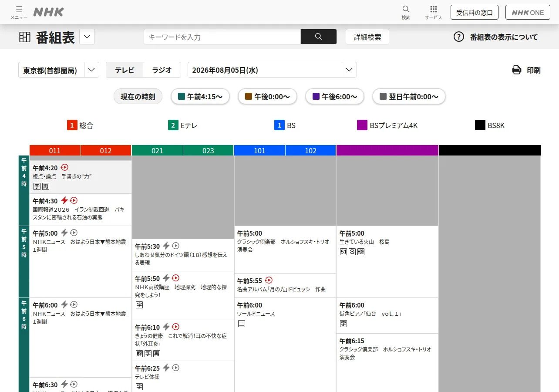Click the 101 channel header
Screen dimensions: 559x392
pyautogui.click(x=259, y=151)
